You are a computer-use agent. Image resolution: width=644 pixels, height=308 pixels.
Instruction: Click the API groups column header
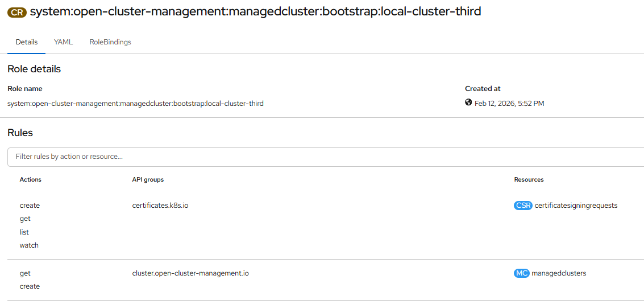point(148,179)
